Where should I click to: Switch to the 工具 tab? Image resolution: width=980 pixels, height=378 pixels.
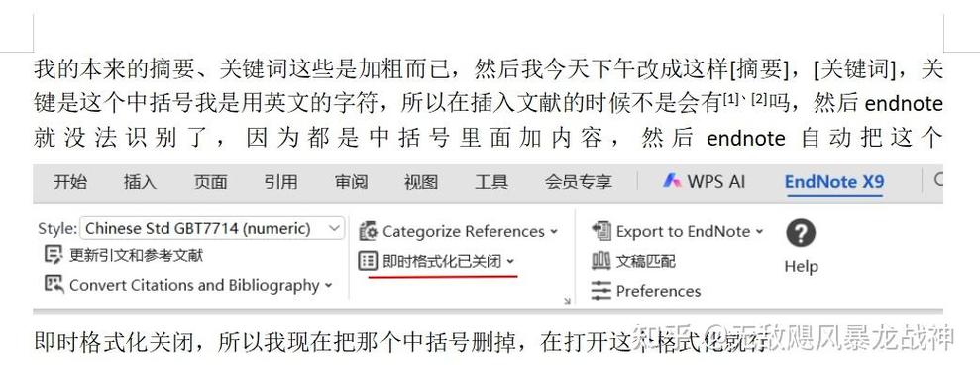point(490,183)
